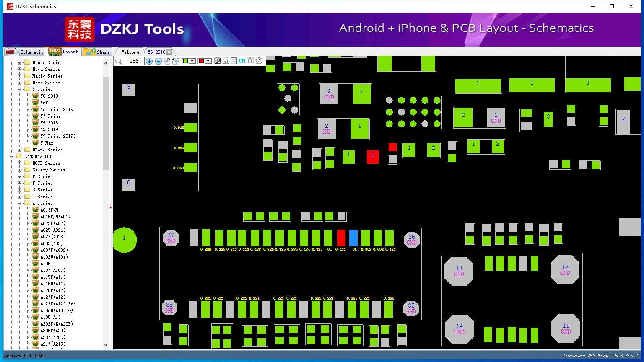The width and height of the screenshot is (644, 362).
Task: Click the PADS icon next to Y6P
Action: coord(35,103)
